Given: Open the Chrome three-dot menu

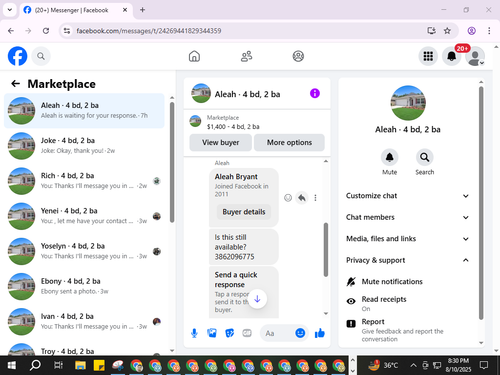Looking at the screenshot, I should coord(489,31).
